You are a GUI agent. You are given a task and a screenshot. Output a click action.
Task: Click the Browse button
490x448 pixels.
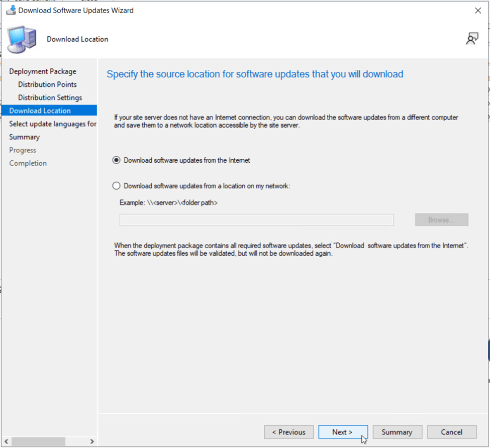[441, 220]
